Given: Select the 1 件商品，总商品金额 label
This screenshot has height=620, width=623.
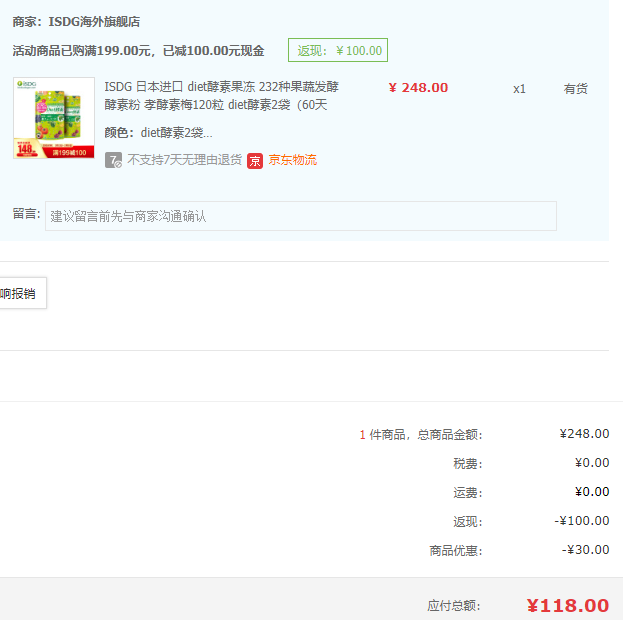Looking at the screenshot, I should pos(421,434).
